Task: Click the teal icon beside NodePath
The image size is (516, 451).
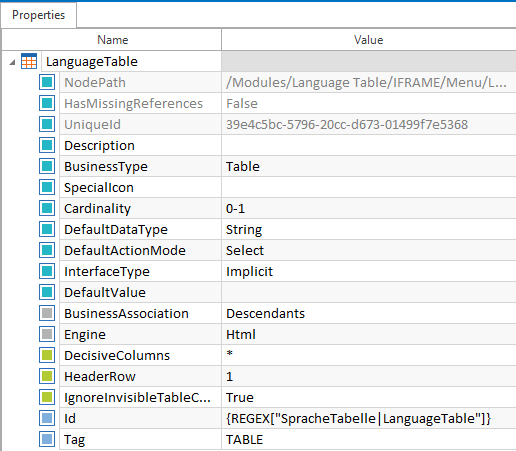Action: coord(47,82)
